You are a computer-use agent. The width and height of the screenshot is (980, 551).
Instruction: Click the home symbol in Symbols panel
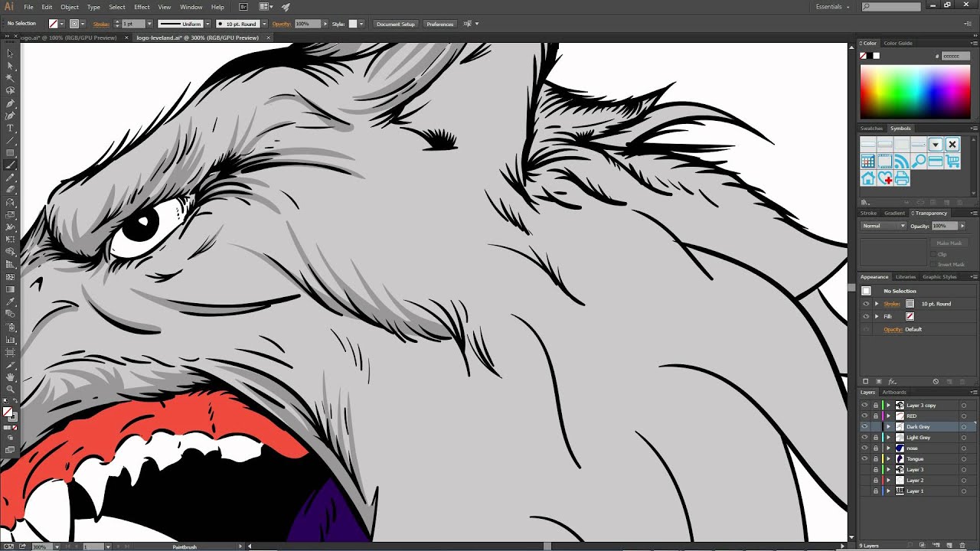click(x=868, y=178)
